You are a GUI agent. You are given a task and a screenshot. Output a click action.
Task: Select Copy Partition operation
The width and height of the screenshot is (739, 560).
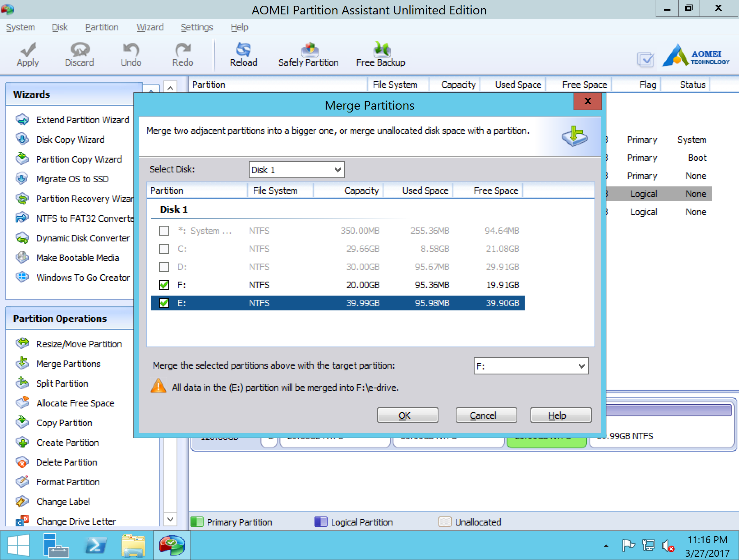click(x=54, y=423)
